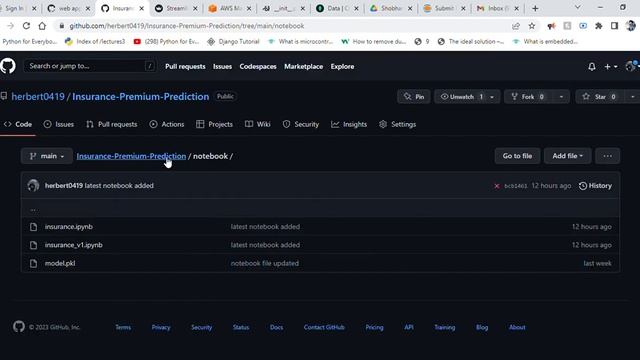Click Contact GitHub footer link
This screenshot has height=360, width=640.
pos(324,327)
